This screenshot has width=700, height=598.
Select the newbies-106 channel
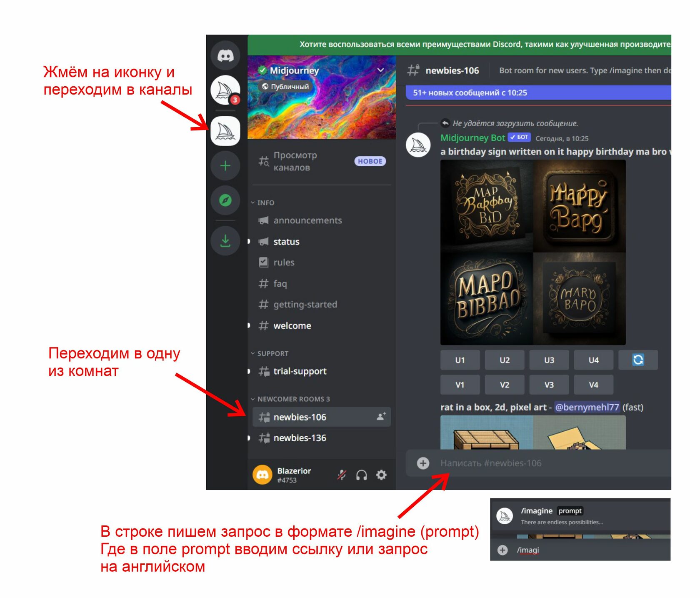tap(322, 417)
